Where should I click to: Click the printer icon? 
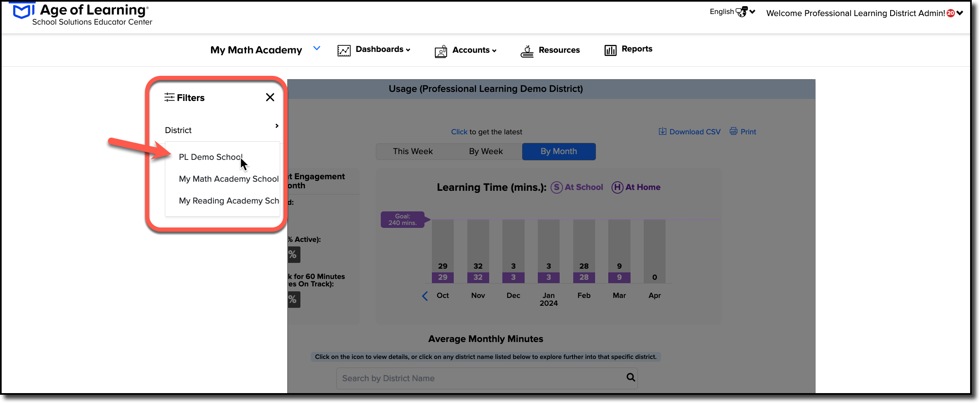coord(734,131)
